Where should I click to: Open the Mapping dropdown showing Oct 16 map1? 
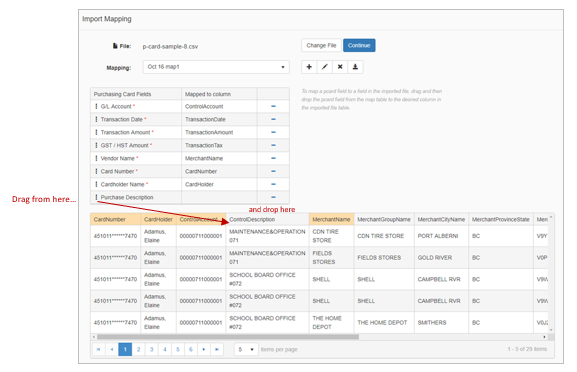[x=216, y=67]
